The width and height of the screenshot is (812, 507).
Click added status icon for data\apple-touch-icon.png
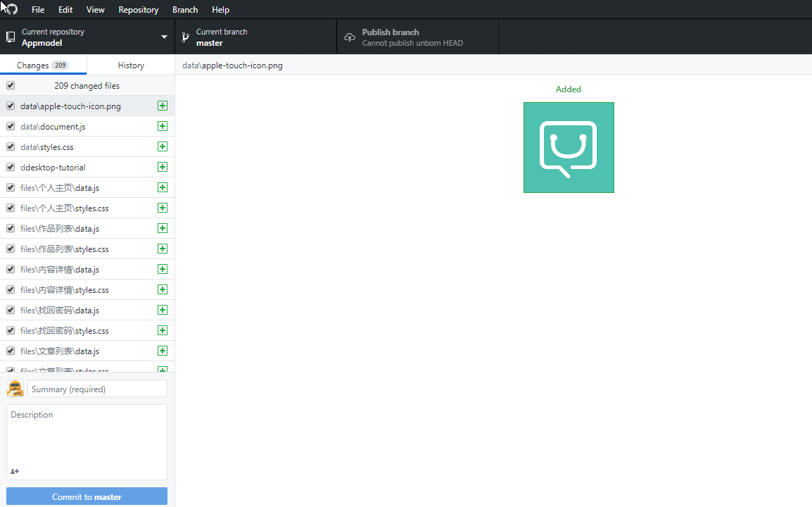[163, 106]
